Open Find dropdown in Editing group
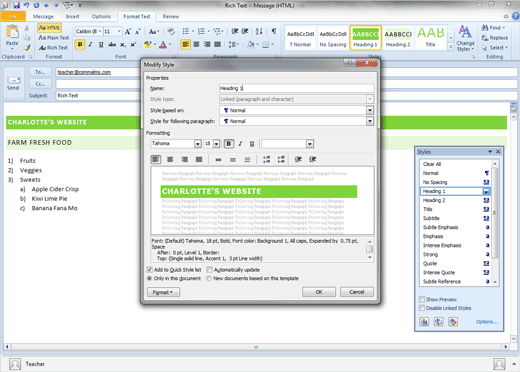520x372 pixels. [504, 28]
